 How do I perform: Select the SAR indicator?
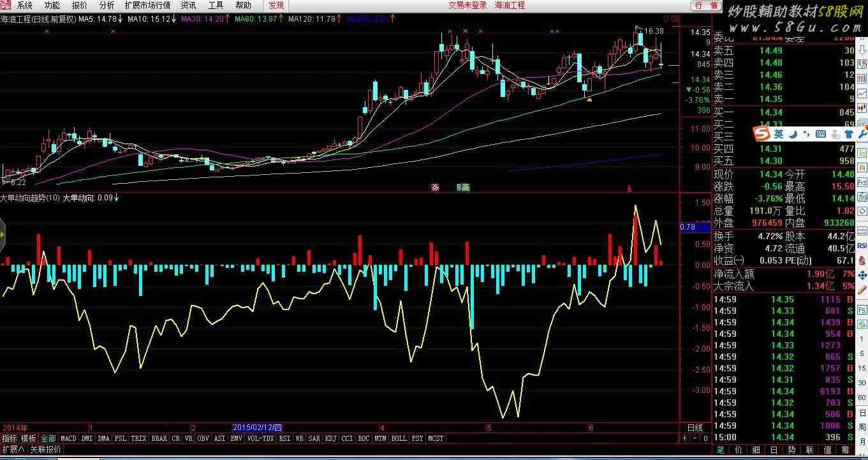click(314, 438)
